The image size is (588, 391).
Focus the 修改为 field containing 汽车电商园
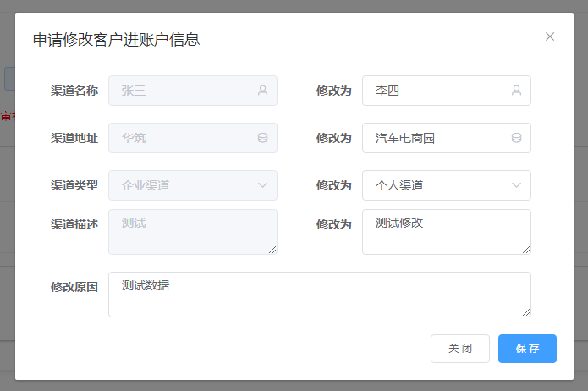436,138
